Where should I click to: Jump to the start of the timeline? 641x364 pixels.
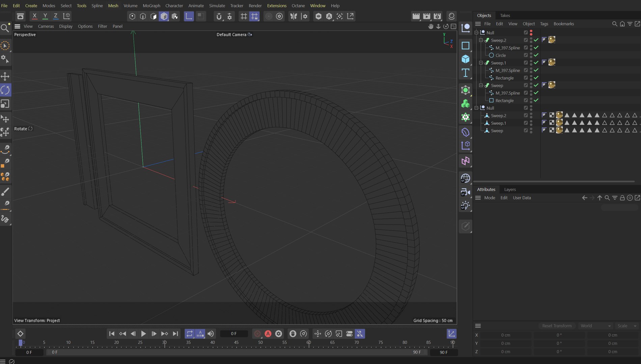click(x=112, y=334)
